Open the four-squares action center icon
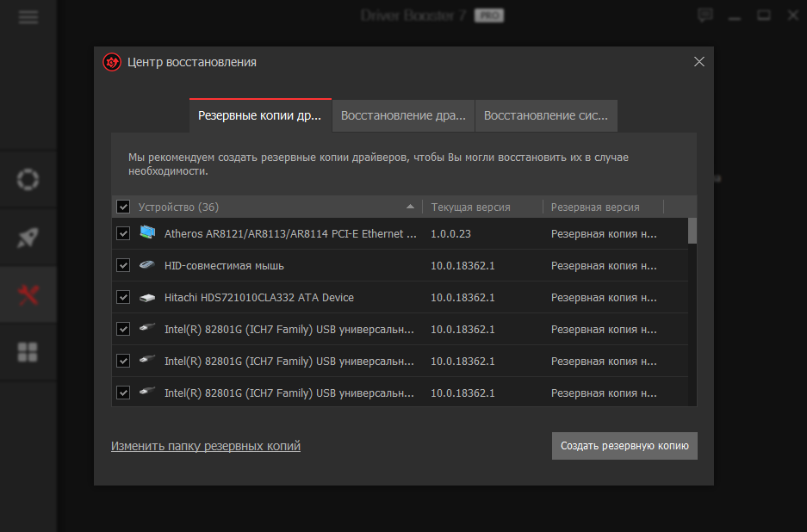The image size is (807, 532). coord(28,351)
